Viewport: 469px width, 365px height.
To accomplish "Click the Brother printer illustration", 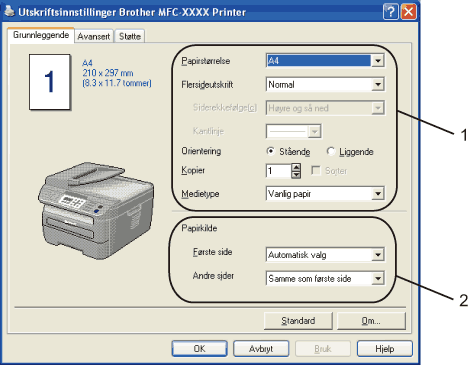I will point(96,210).
